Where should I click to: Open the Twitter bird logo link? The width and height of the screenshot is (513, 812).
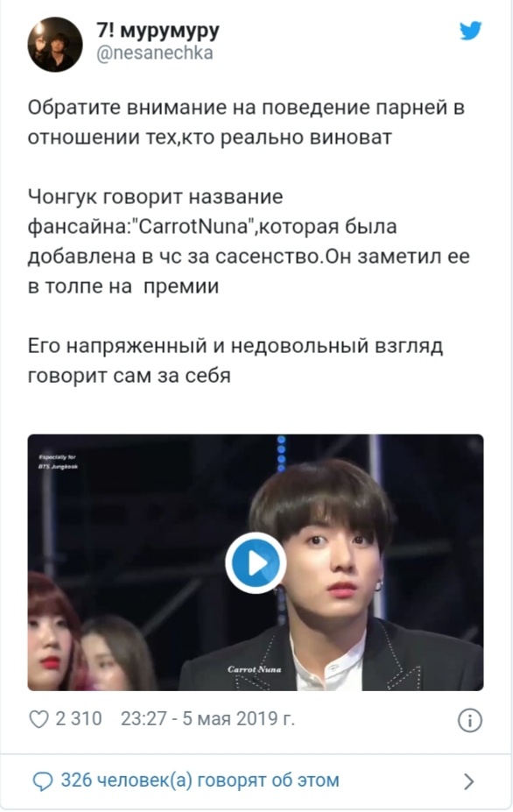[471, 31]
